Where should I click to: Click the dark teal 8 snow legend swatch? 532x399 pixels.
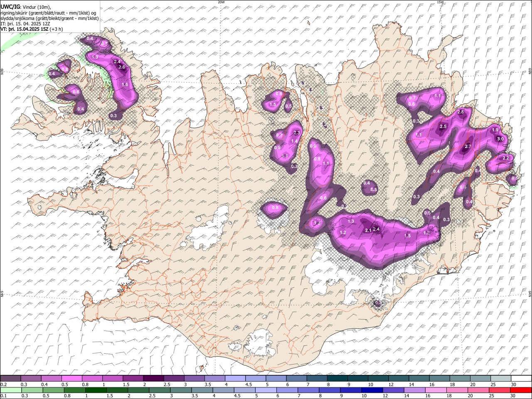(x=337, y=379)
